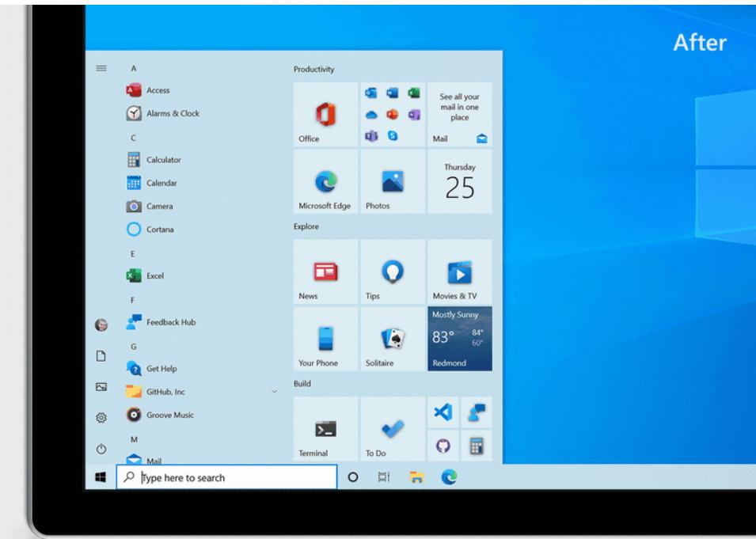Open Power options button

[x=101, y=449]
